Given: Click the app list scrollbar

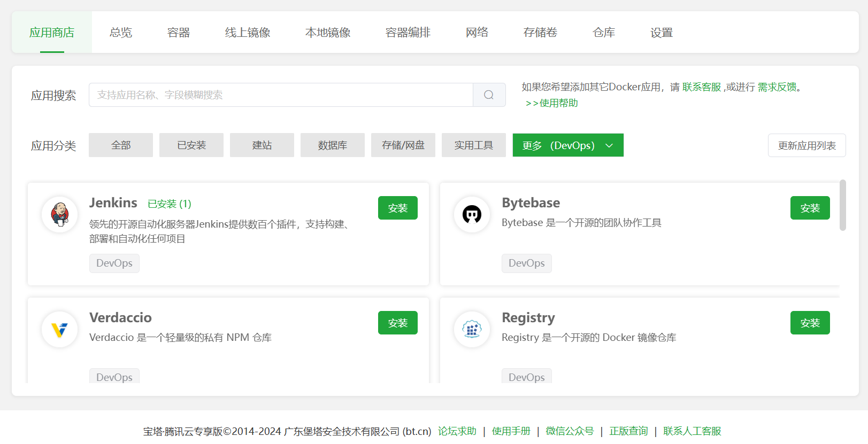Looking at the screenshot, I should 843,205.
